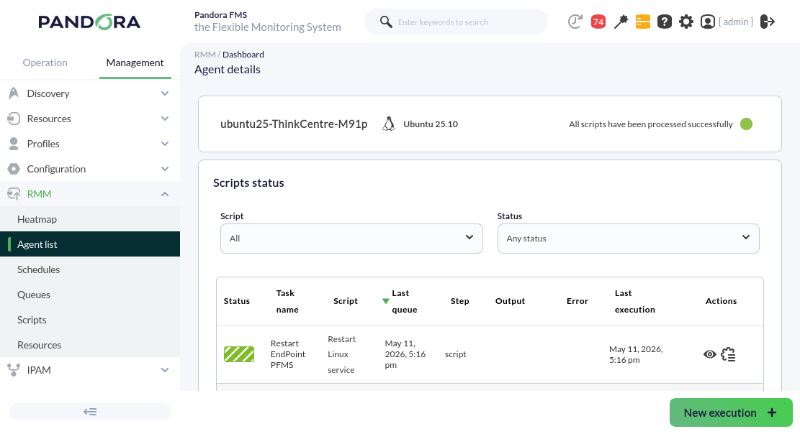Click the Linux penguin OS icon

[389, 124]
